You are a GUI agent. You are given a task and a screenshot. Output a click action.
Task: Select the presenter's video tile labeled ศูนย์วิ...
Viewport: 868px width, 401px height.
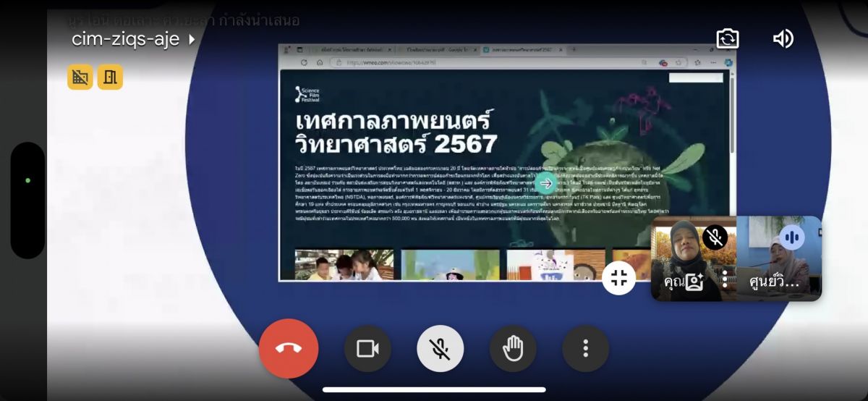779,258
